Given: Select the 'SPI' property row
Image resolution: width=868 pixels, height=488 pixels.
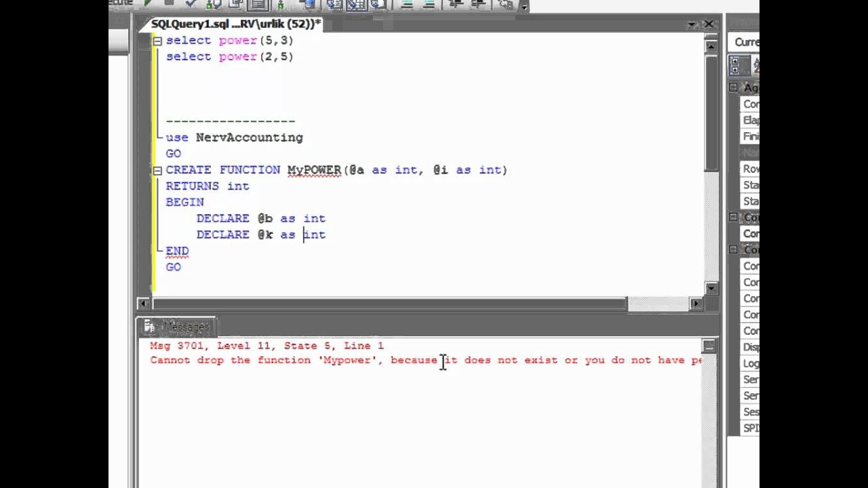Looking at the screenshot, I should pos(751,428).
